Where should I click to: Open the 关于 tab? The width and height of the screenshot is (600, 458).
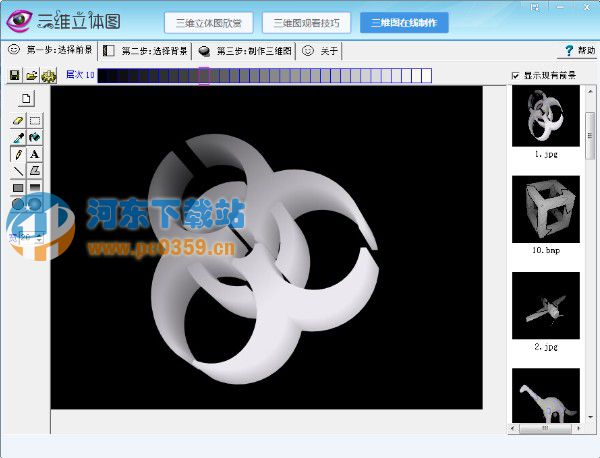click(319, 51)
